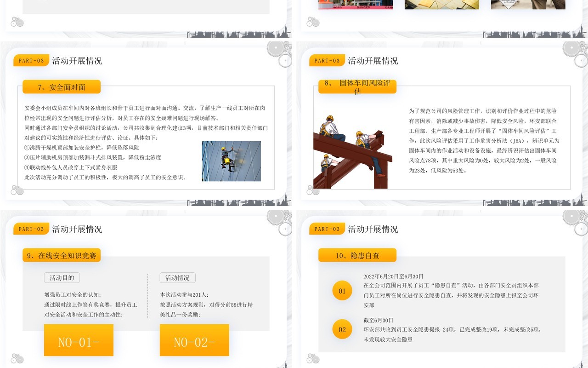588x368 pixels.
Task: Click the 活动目的 label box
Action: click(x=62, y=278)
